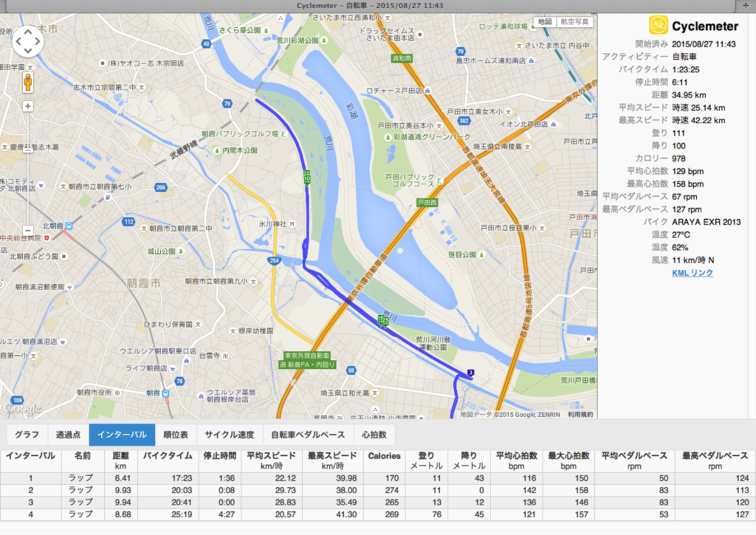Click the カロリー 978 value
756x535 pixels.
click(x=679, y=158)
